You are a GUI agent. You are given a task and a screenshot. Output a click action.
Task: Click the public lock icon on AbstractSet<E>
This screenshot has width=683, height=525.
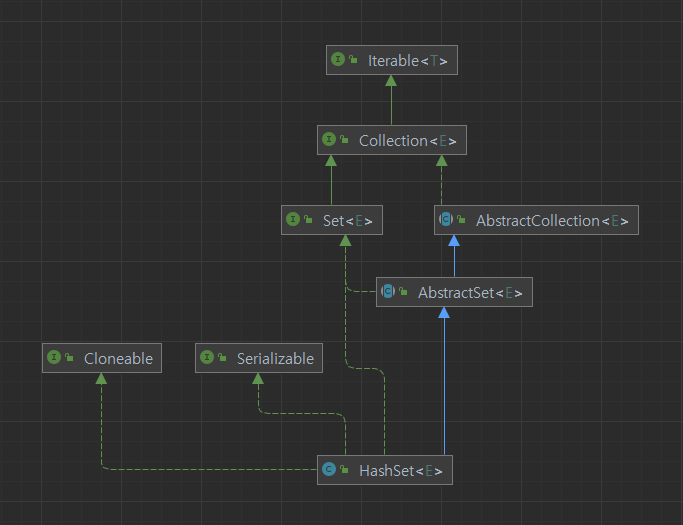tap(403, 291)
